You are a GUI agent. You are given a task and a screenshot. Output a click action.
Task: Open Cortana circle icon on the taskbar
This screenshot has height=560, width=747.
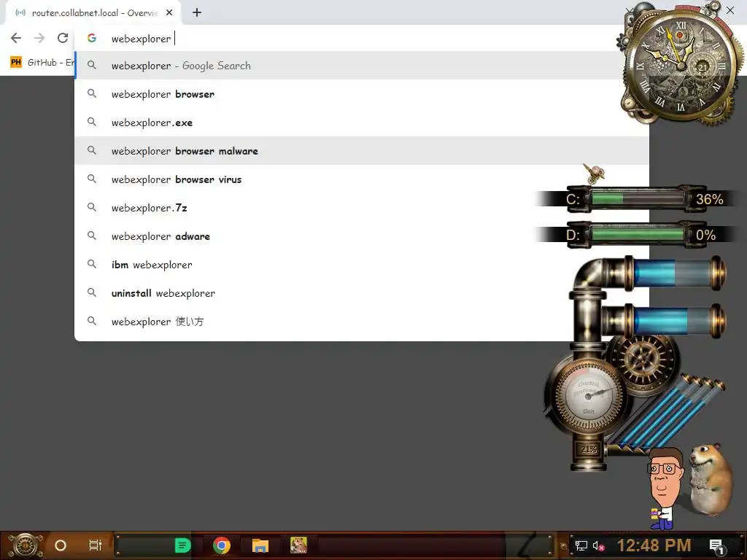(x=61, y=545)
